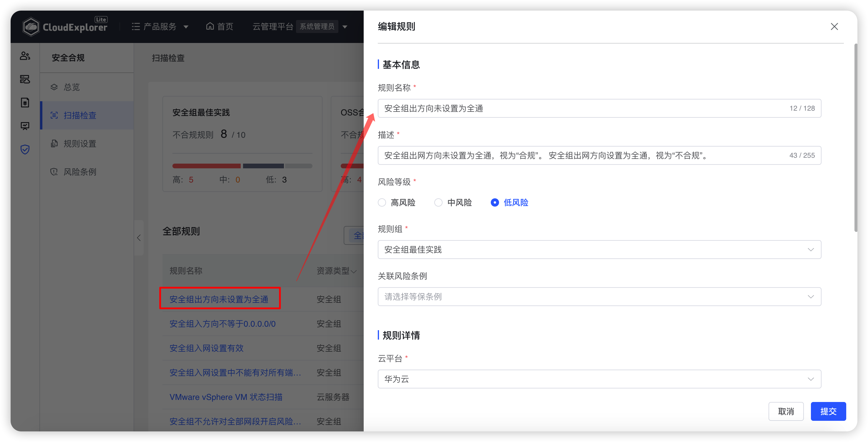Open the 产品服务 menu
The image size is (868, 442).
(160, 26)
